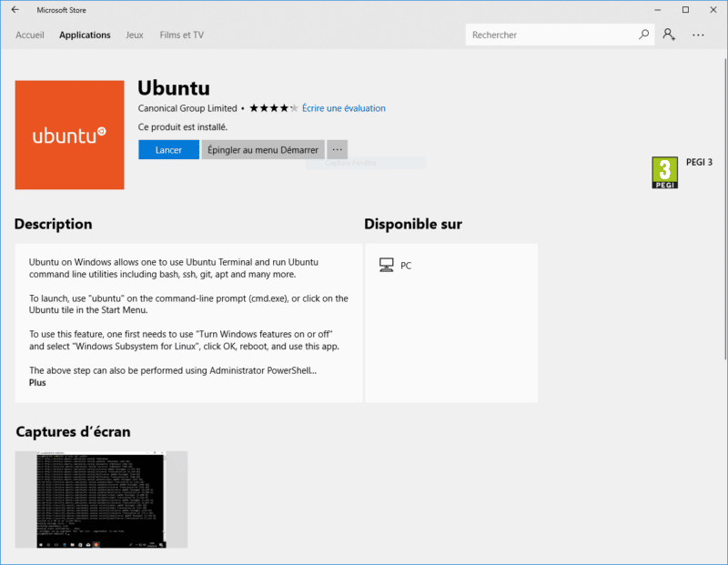Switch to the Applications tab
Viewport: 728px width, 565px height.
point(85,35)
